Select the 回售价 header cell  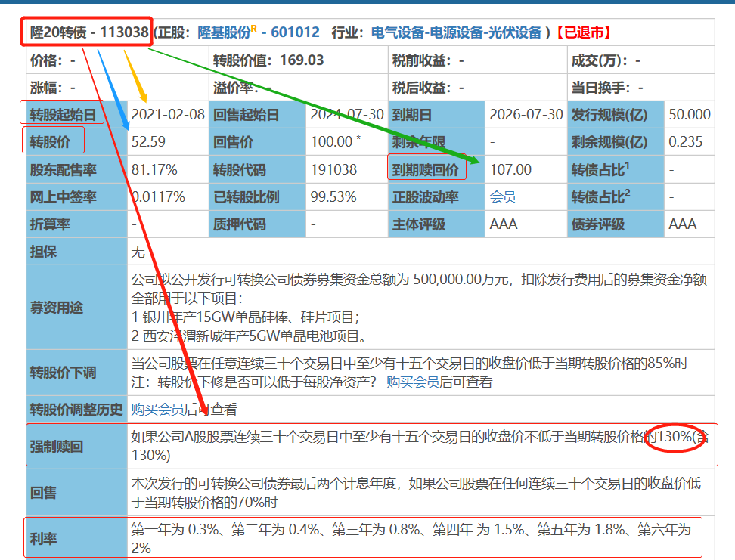pos(258,141)
